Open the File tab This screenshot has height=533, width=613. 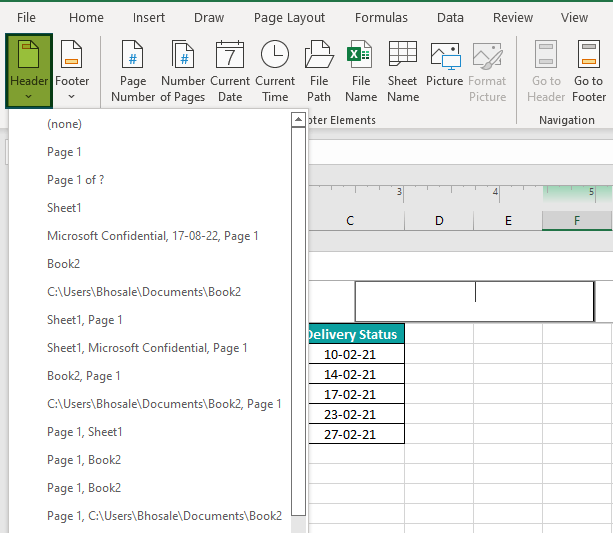click(x=26, y=18)
